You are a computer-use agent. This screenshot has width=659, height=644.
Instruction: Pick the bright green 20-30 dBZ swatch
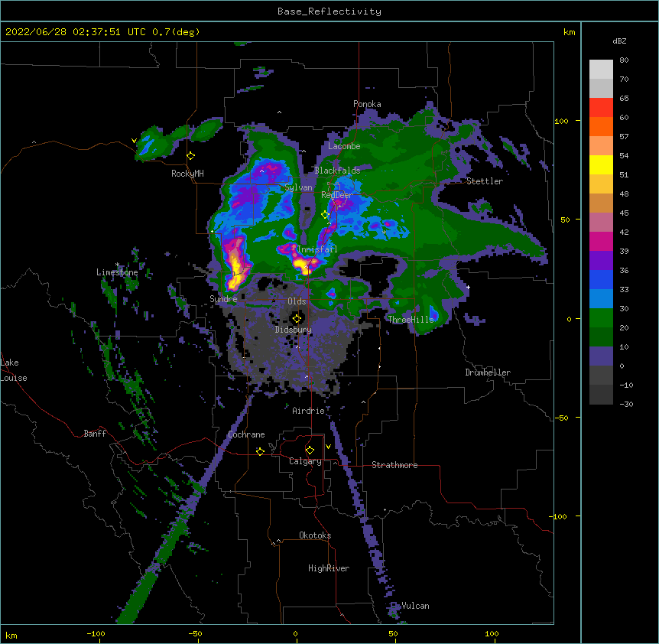point(601,318)
